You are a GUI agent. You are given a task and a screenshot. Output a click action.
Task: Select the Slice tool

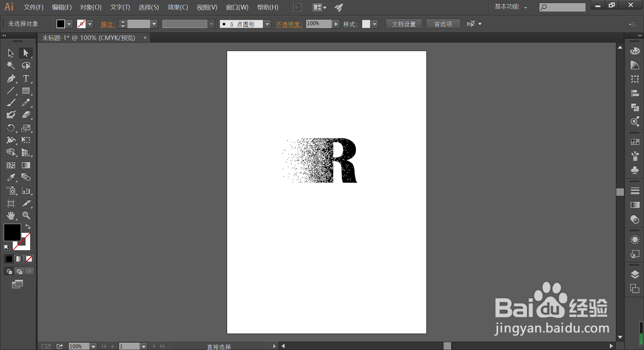click(x=26, y=203)
